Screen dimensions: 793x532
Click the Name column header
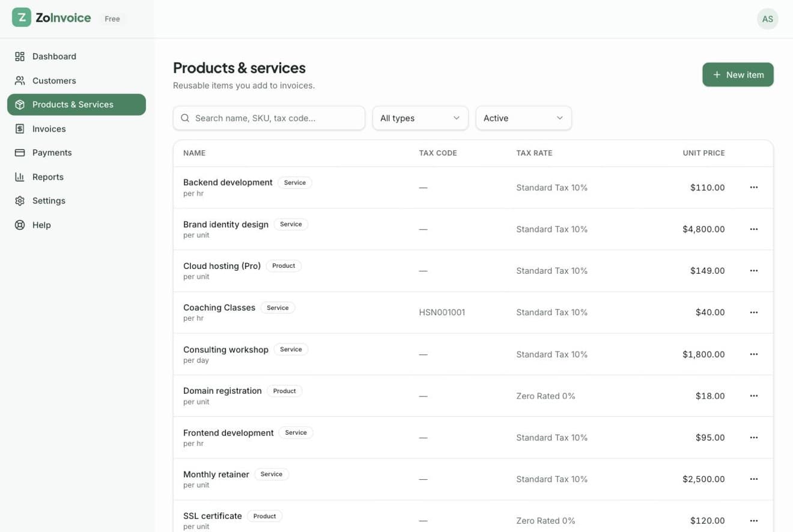pos(195,153)
